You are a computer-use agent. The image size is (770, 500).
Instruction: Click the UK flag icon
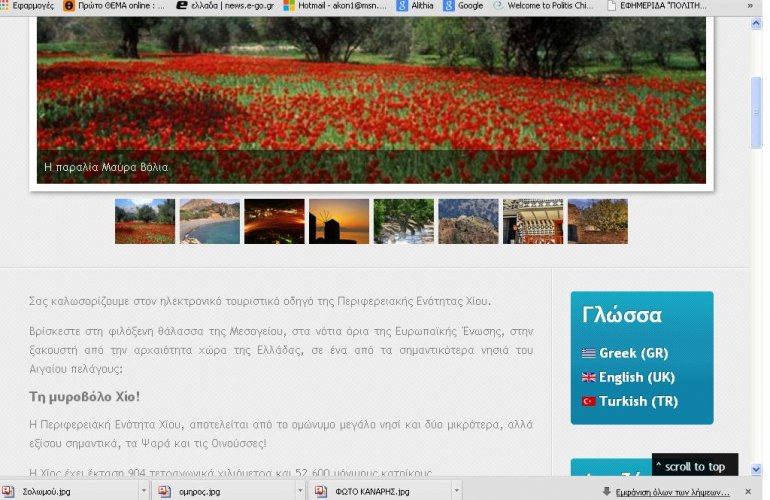point(588,377)
